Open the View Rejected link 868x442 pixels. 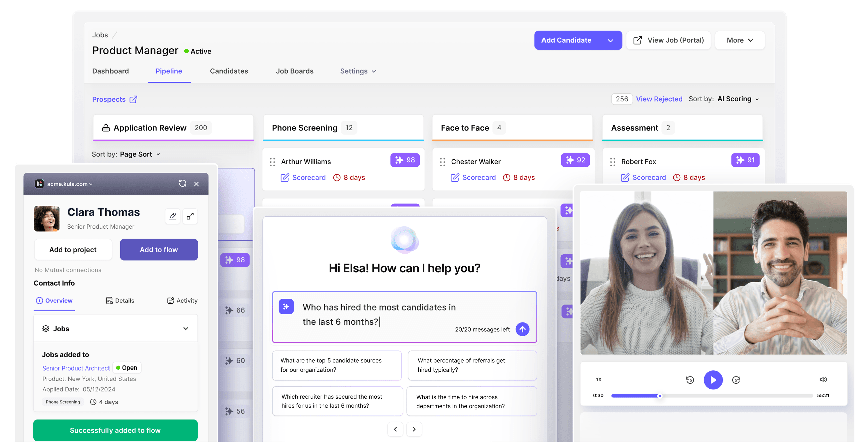[659, 99]
